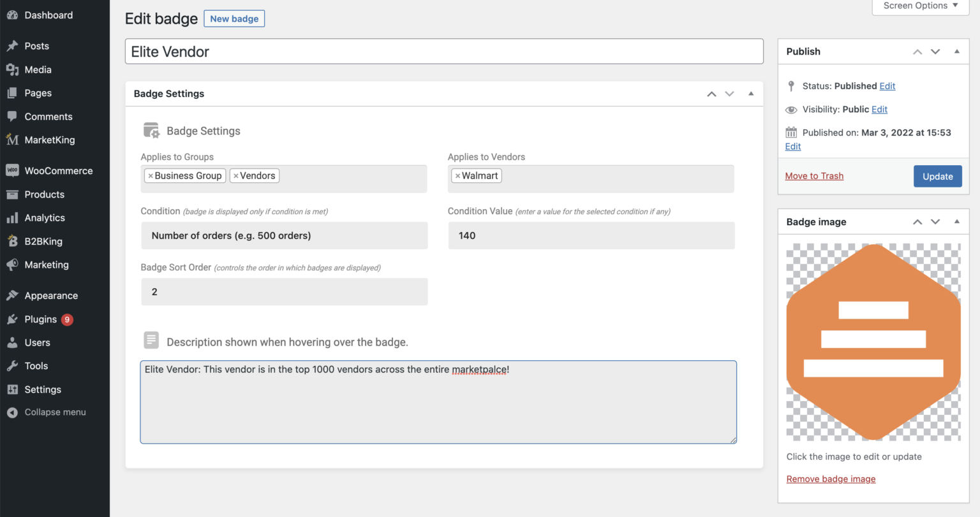Viewport: 980px width, 517px height.
Task: Remove the Walmart vendor tag
Action: 457,176
